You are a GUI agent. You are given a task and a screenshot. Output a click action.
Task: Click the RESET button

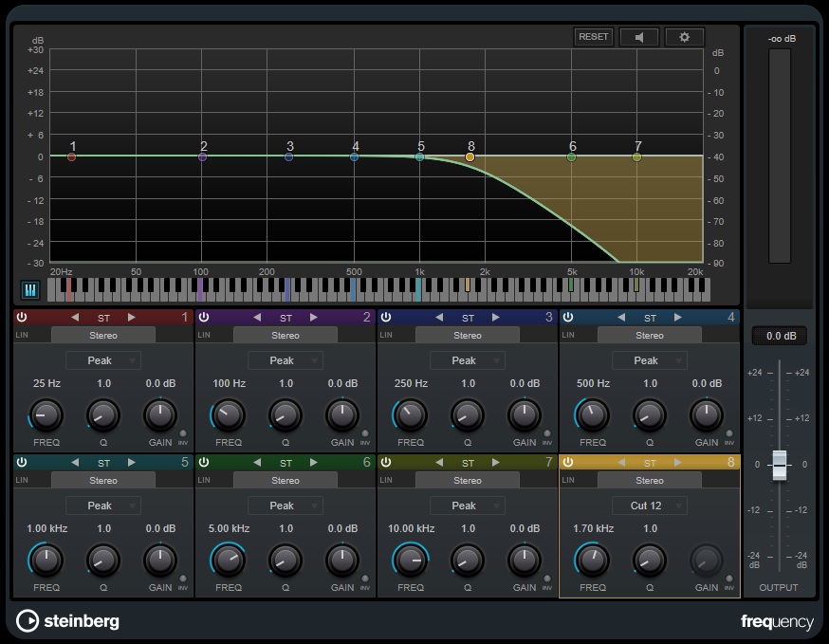(x=593, y=37)
